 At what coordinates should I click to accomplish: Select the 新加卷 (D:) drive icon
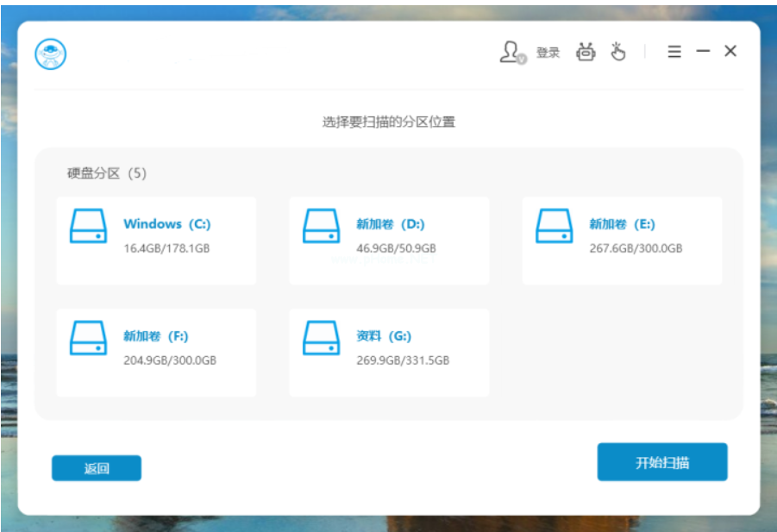(321, 228)
